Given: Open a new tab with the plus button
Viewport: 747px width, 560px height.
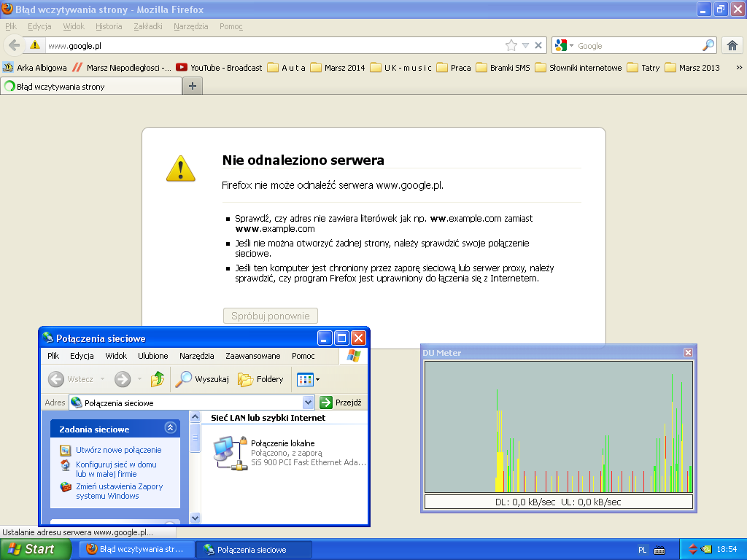Looking at the screenshot, I should (x=193, y=86).
